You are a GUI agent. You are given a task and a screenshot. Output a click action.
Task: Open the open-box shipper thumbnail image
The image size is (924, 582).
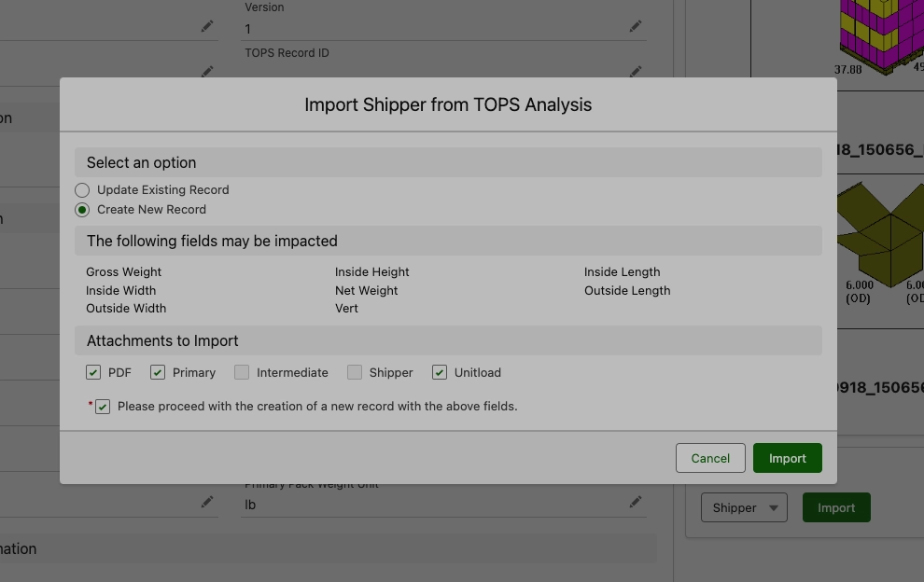pyautogui.click(x=880, y=243)
